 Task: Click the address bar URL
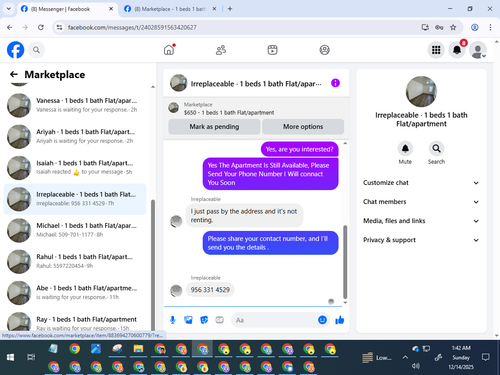pos(132,27)
